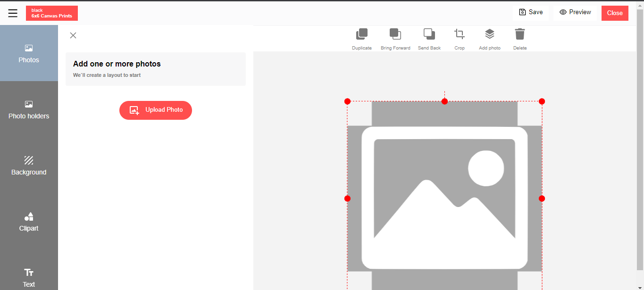Close the Add photos panel
Viewport: 644px width, 290px height.
pyautogui.click(x=73, y=35)
